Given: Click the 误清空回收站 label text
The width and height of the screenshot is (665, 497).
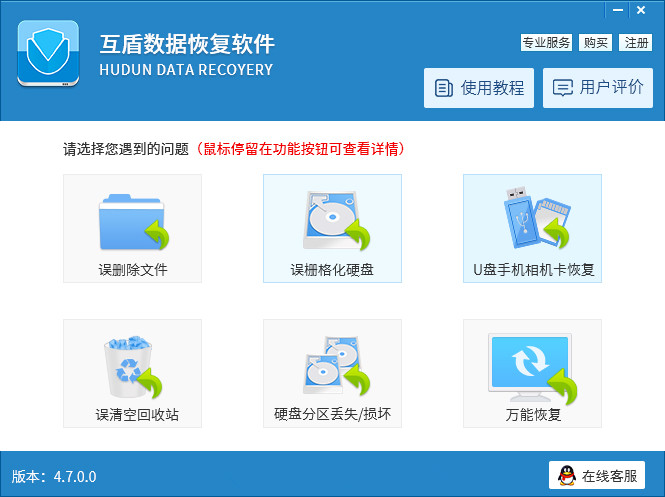Looking at the screenshot, I should click(x=137, y=414).
